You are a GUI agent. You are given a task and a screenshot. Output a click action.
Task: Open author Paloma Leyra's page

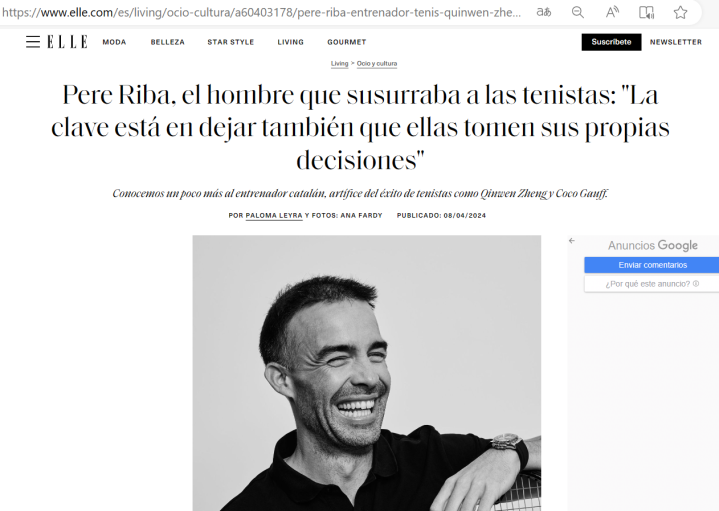[274, 216]
